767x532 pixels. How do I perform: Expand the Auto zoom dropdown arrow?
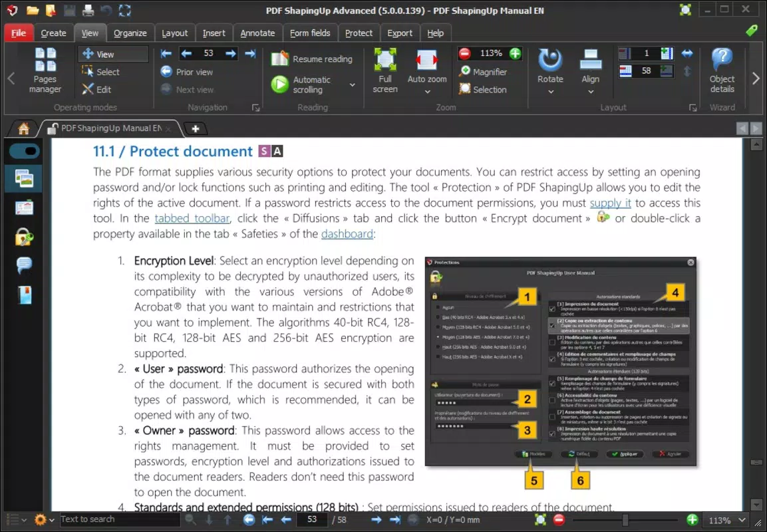[x=427, y=92]
